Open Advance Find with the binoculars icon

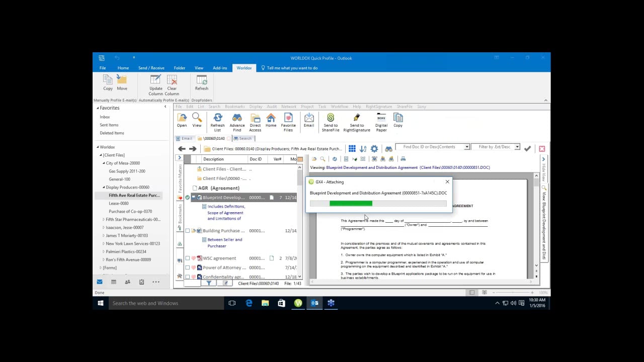pos(237,118)
